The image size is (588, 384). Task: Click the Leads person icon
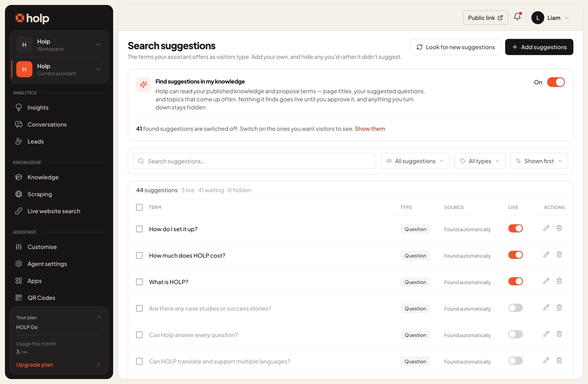19,141
